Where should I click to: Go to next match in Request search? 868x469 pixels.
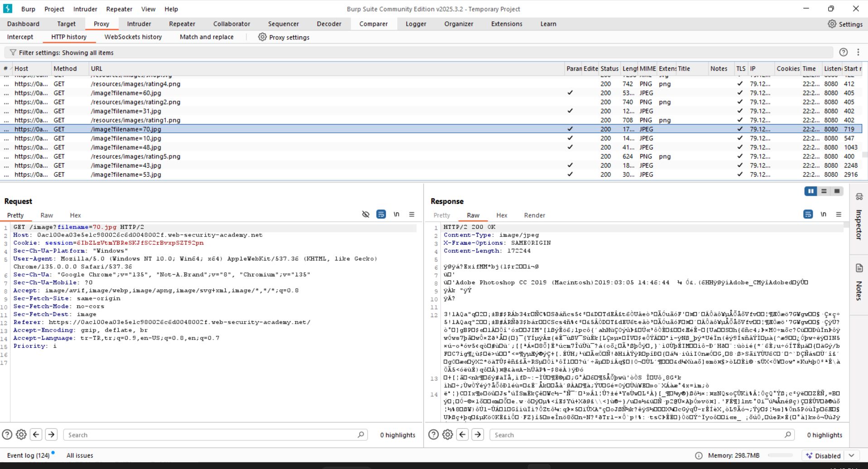click(52, 435)
